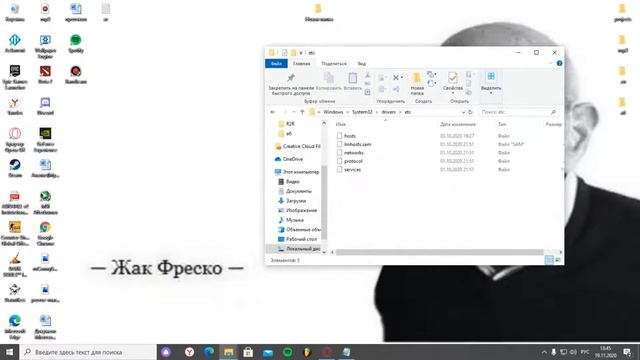Screen dimensions: 640x360
Task: Select the hosts file
Action: pyautogui.click(x=350, y=136)
